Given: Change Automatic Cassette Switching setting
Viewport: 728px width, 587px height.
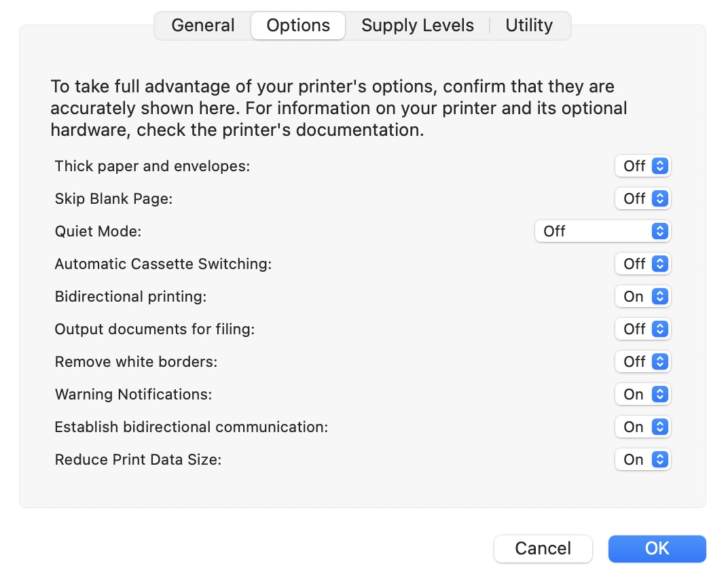Looking at the screenshot, I should click(642, 264).
